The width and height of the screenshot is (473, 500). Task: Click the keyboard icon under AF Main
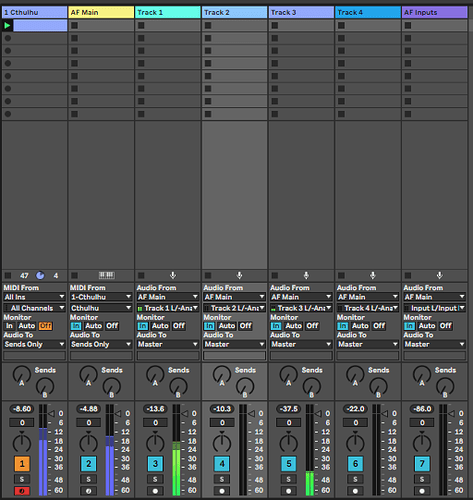click(x=107, y=275)
